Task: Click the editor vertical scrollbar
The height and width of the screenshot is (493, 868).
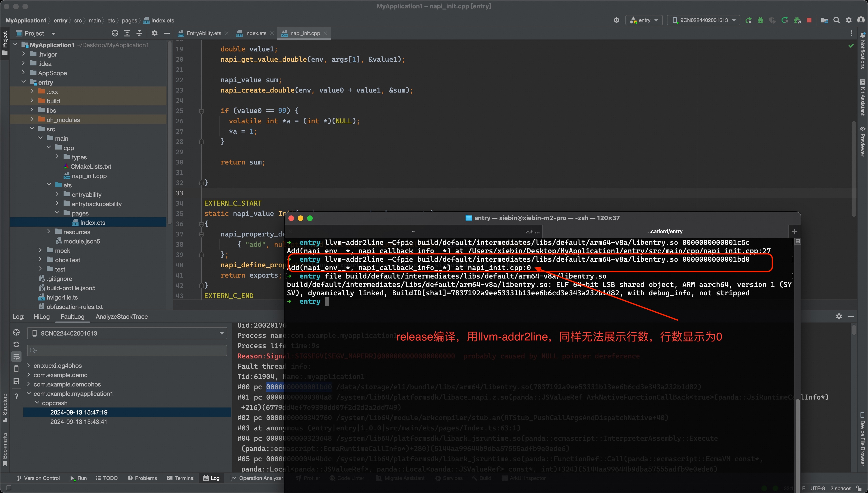Action: pyautogui.click(x=854, y=169)
